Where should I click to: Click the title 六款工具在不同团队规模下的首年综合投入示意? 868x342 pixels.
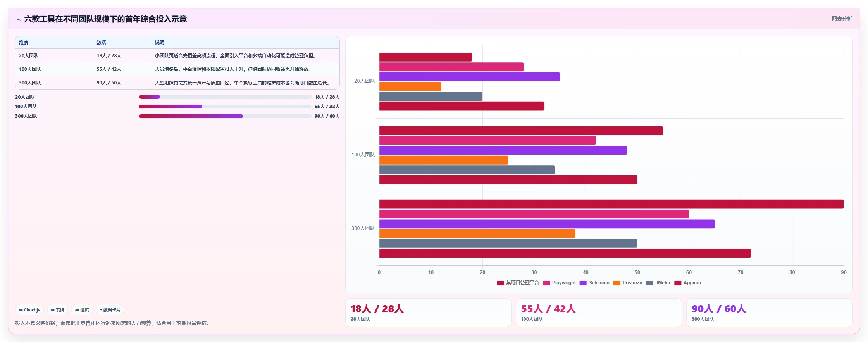pyautogui.click(x=105, y=19)
